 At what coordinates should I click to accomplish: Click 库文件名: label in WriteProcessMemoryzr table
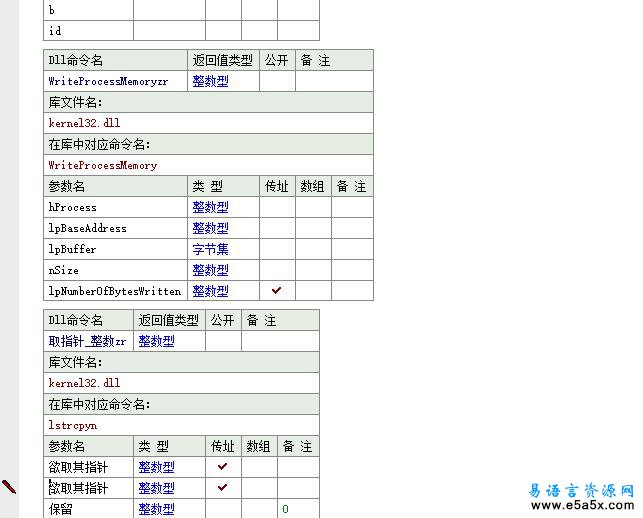(75, 102)
